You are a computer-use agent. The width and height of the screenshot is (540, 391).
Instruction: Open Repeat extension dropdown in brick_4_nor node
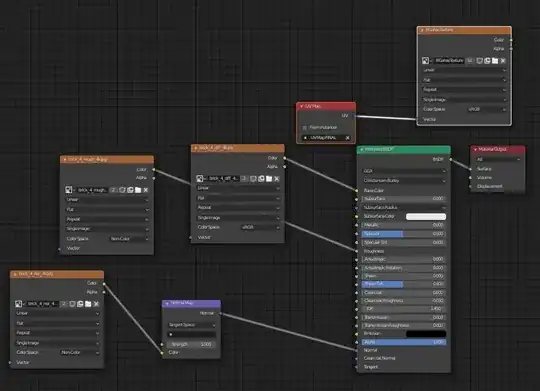tap(57, 333)
